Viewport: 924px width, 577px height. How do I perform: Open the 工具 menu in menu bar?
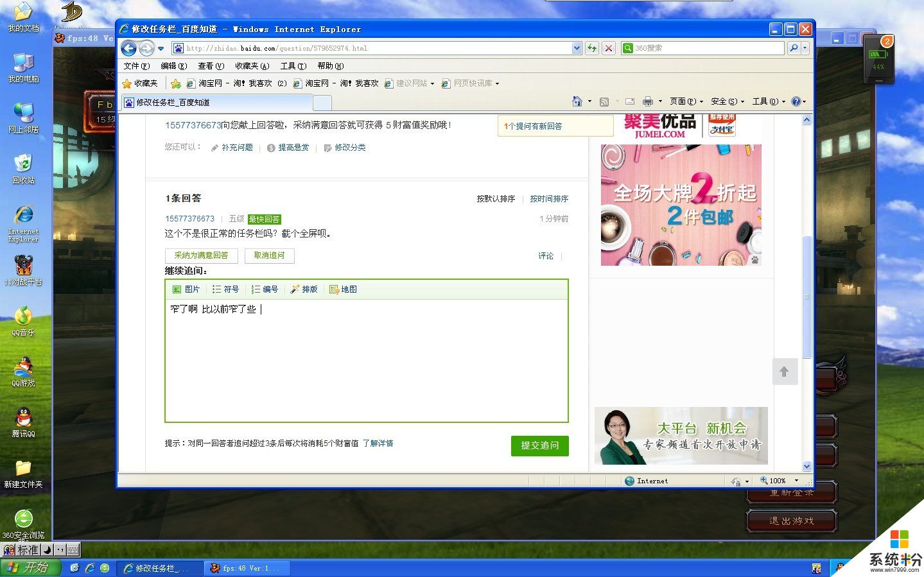[x=293, y=66]
